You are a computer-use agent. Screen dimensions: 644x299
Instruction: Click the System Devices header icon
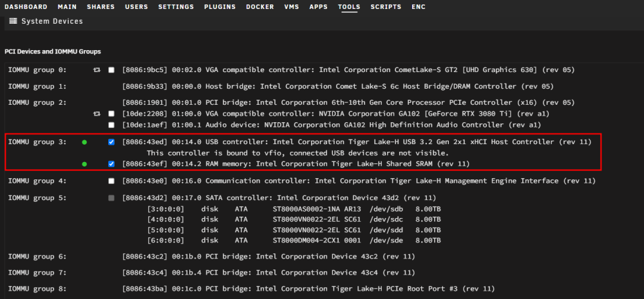click(13, 21)
